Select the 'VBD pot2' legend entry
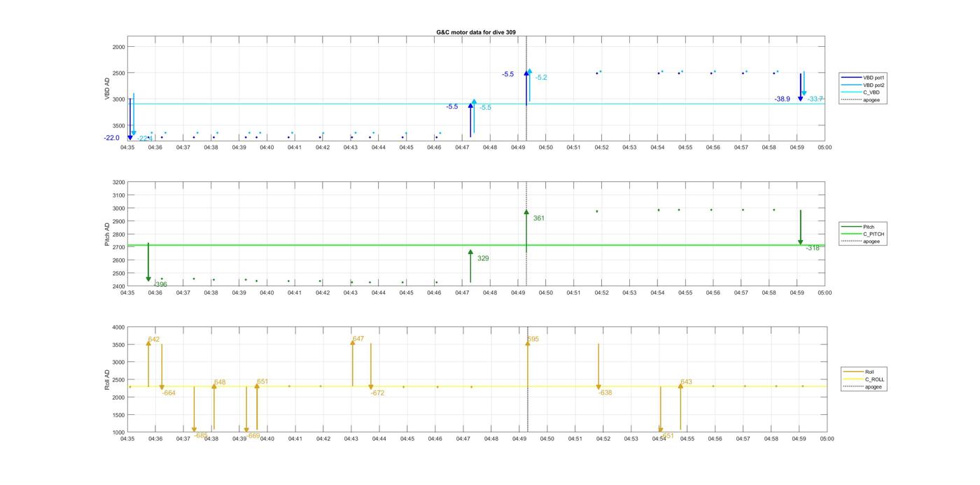The width and height of the screenshot is (980, 485). (x=863, y=85)
